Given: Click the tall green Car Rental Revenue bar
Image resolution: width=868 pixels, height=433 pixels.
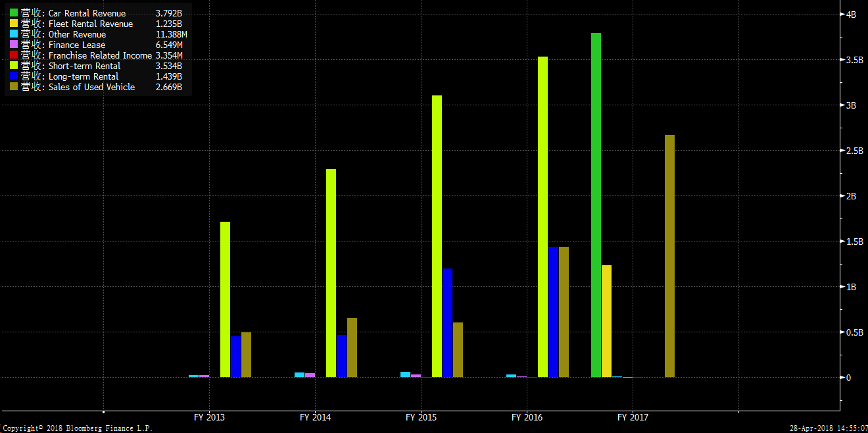Looking at the screenshot, I should (x=596, y=205).
